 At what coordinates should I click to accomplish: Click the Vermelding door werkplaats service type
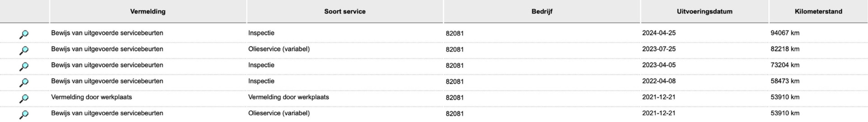click(288, 97)
